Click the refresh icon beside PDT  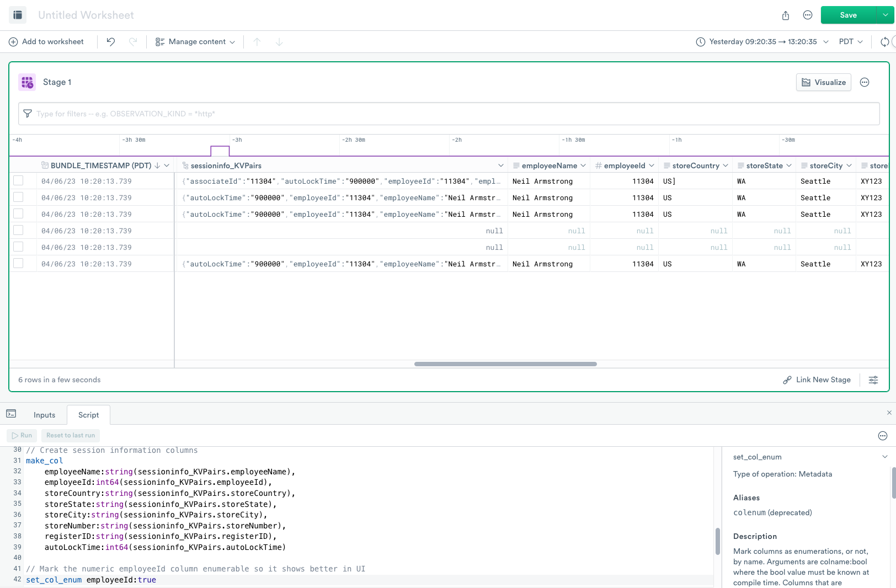(884, 42)
